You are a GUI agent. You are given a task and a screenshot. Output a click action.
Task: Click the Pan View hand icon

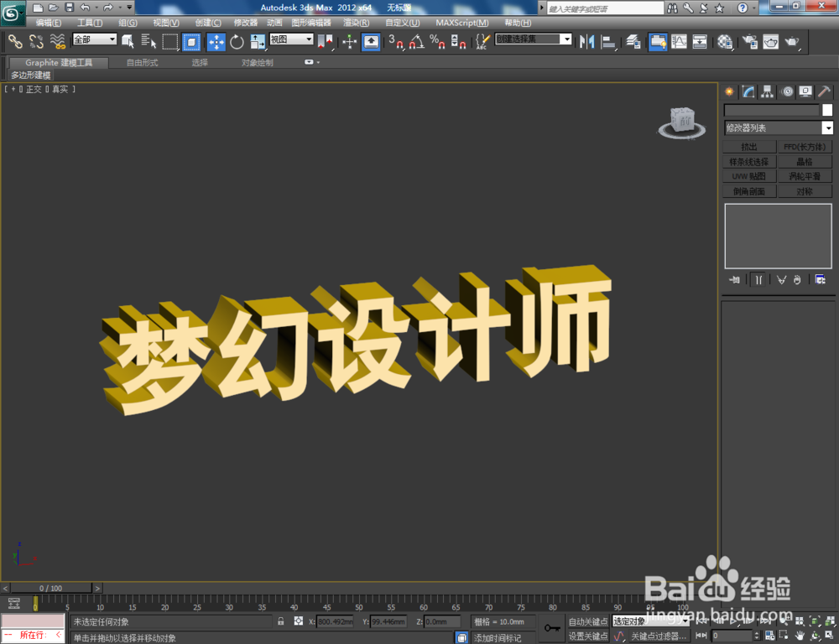point(800,636)
